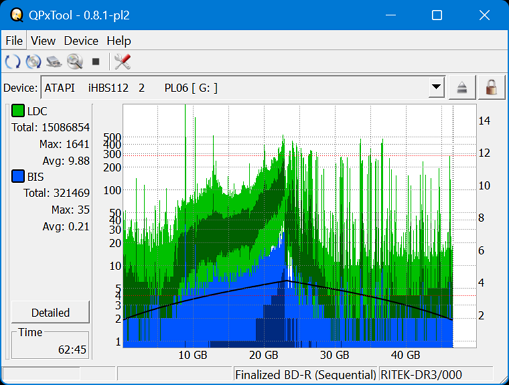Stop the scan with the square icon
This screenshot has height=385, width=509.
(x=96, y=62)
